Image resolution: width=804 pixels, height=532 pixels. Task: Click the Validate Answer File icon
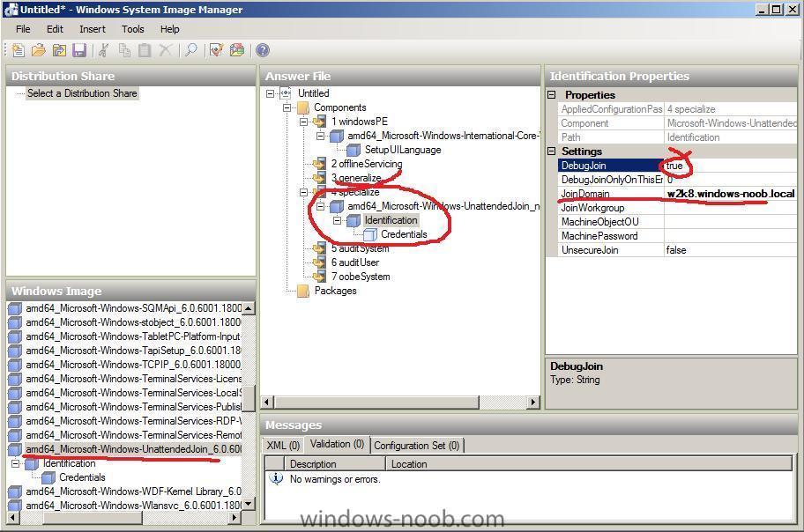[216, 50]
